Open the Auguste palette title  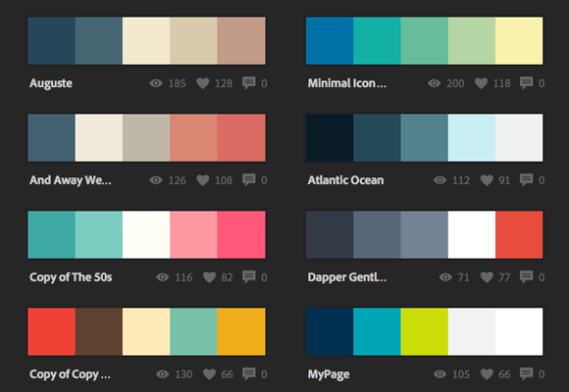51,83
